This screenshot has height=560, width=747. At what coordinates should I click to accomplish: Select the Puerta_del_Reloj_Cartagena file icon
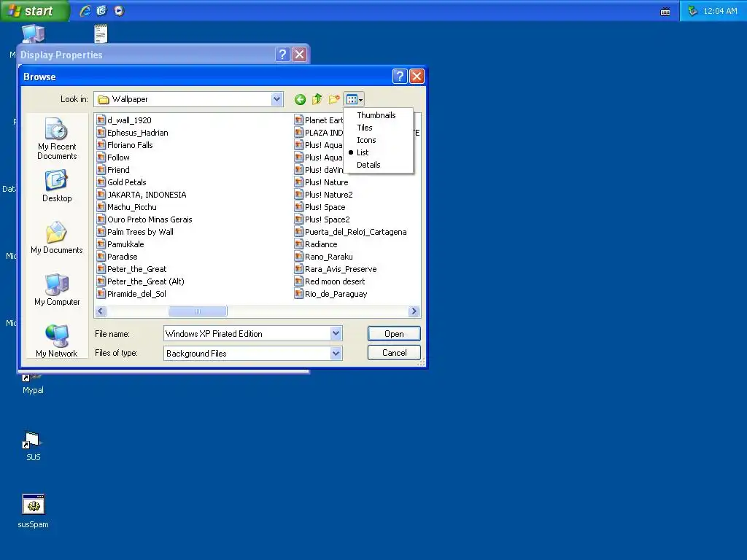[x=298, y=231]
